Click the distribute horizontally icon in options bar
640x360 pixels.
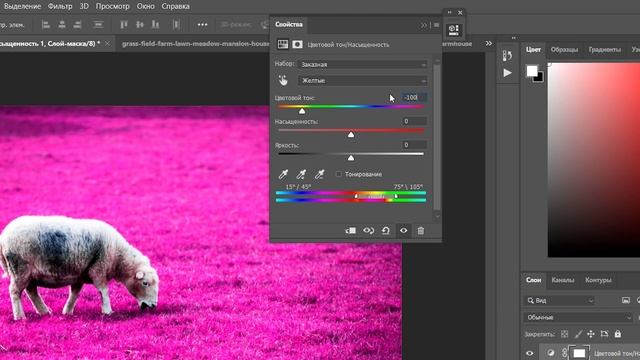point(176,25)
